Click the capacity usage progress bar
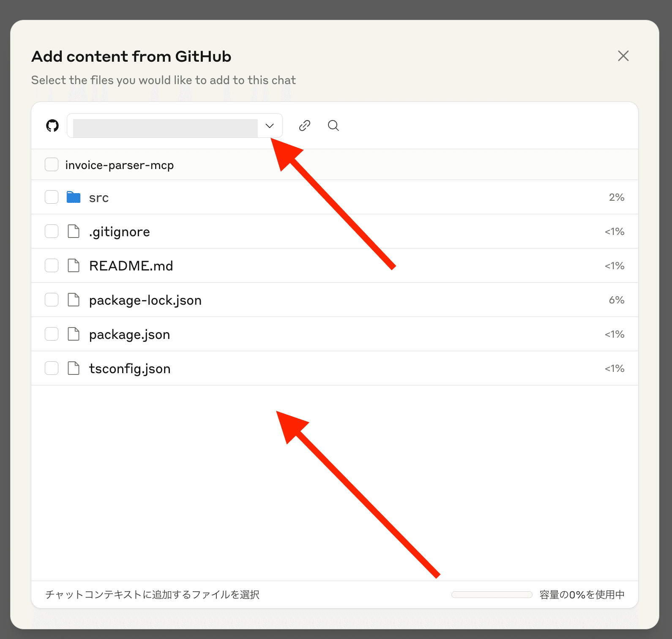 (x=492, y=595)
